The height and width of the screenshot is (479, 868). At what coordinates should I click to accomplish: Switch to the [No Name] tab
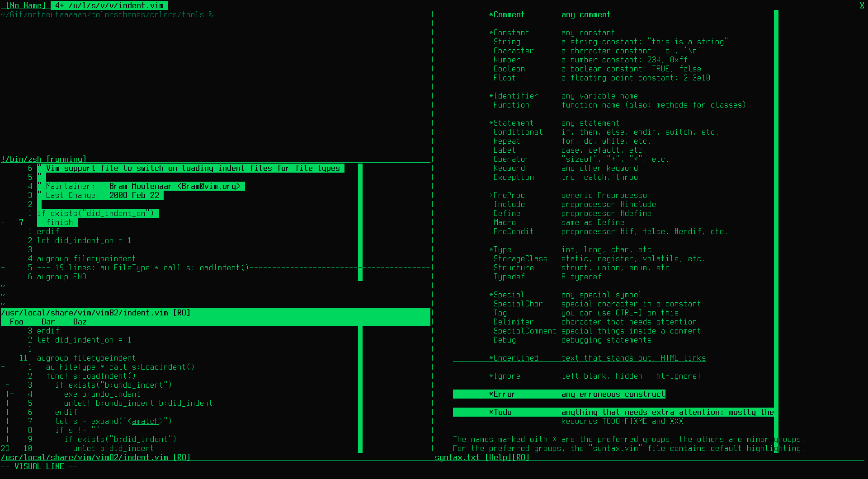[x=26, y=5]
